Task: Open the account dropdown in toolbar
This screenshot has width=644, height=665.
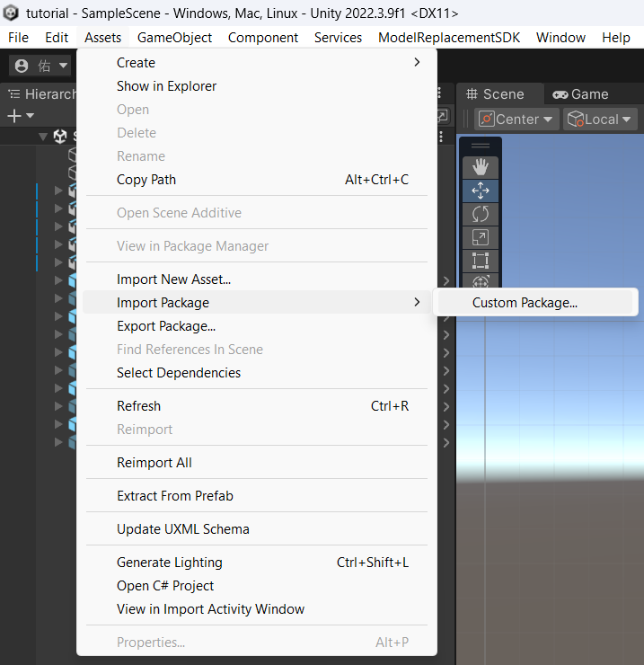Action: click(x=40, y=66)
